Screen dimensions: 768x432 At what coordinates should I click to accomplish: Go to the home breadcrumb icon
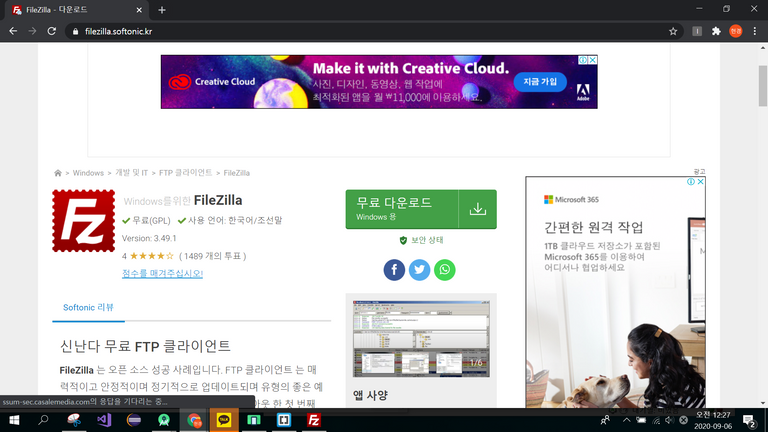click(x=58, y=173)
